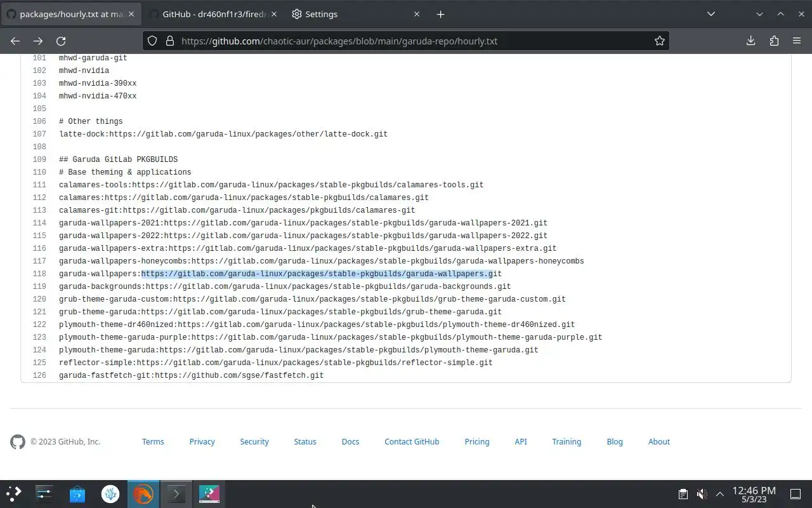Switch to the Settings tab
Viewport: 812px width, 508px height.
click(355, 14)
